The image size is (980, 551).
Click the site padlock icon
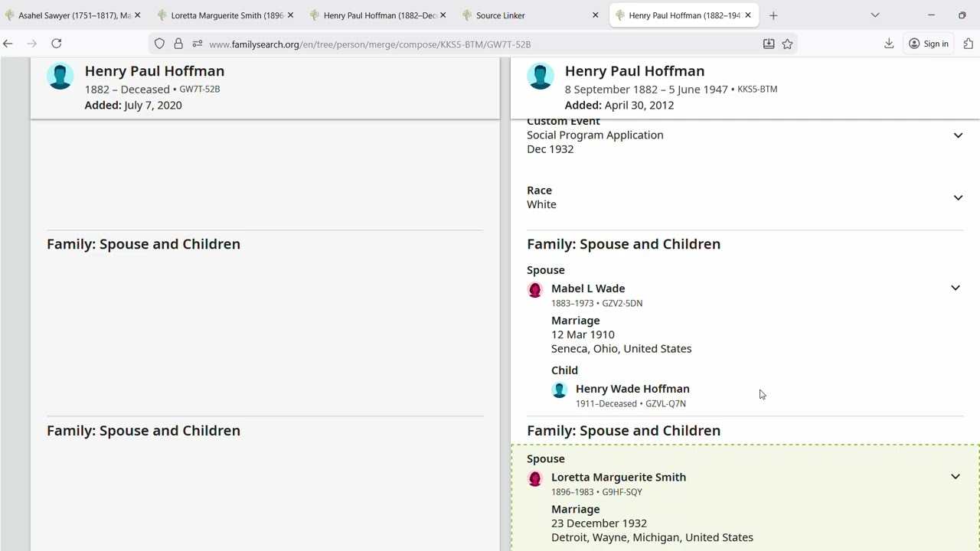click(178, 44)
